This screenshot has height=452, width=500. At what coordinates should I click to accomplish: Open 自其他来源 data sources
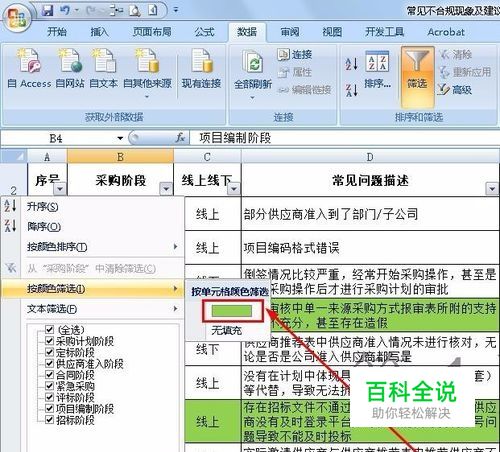coord(147,73)
